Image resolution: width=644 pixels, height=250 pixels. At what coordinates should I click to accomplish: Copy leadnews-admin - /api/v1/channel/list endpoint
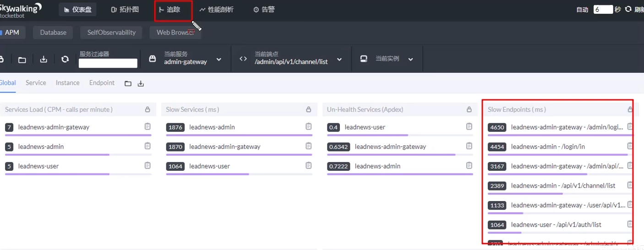point(630,185)
